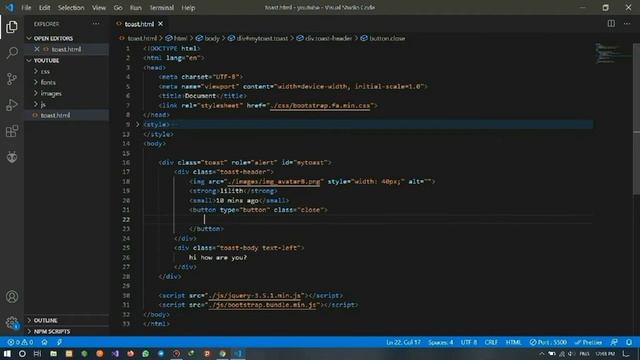Image resolution: width=640 pixels, height=360 pixels.
Task: Open the Run and Debug view
Action: (12, 105)
